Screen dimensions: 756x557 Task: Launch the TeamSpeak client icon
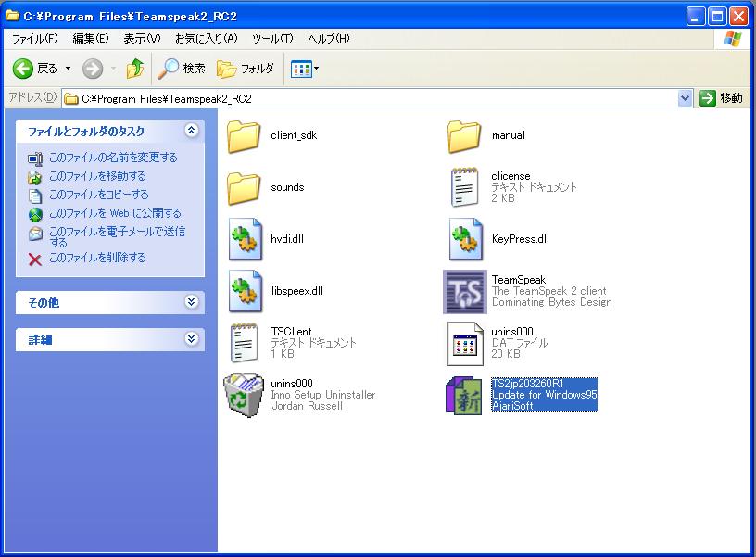click(x=465, y=292)
